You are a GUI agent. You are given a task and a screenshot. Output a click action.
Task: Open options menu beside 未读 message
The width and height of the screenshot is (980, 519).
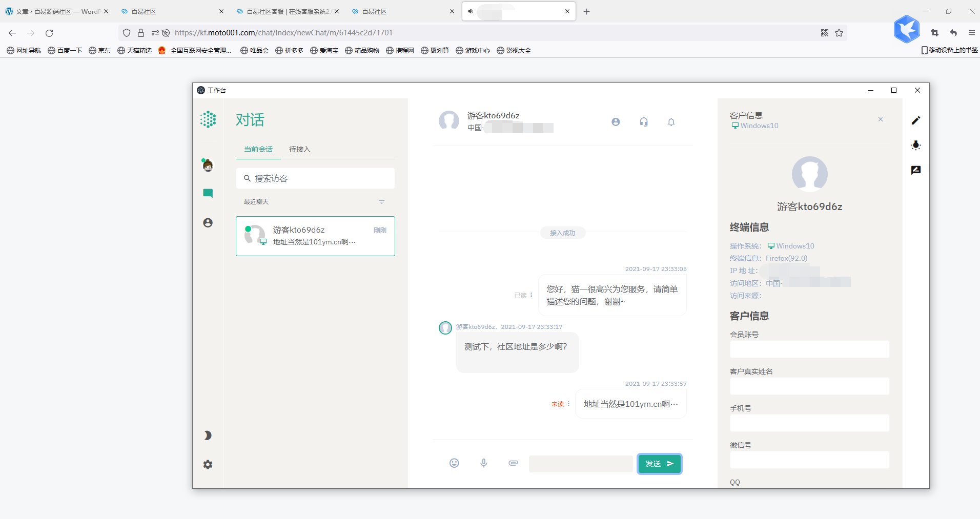[568, 404]
